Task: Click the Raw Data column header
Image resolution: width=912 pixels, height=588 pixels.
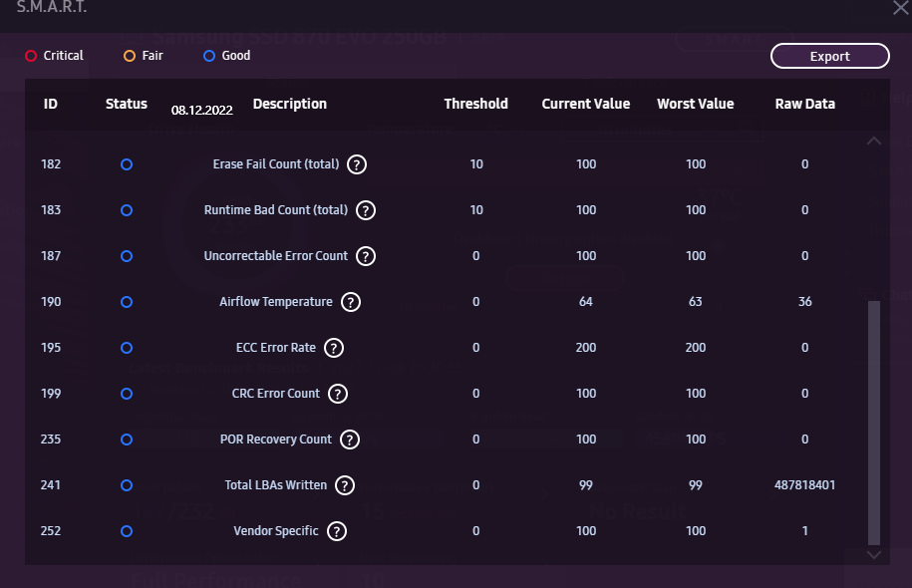Action: click(x=804, y=104)
